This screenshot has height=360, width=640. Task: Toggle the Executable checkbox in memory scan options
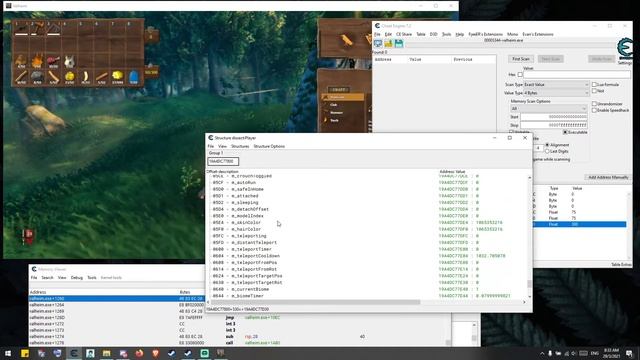pyautogui.click(x=565, y=132)
